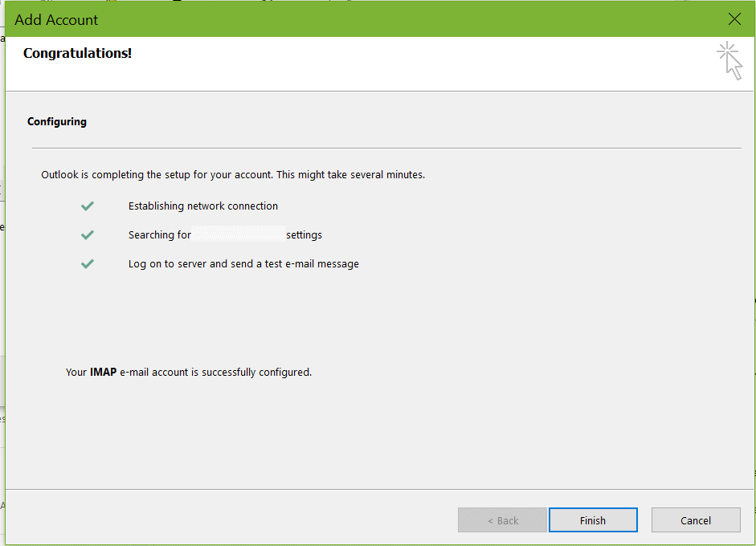Click the checkmark beside Searching for settings

click(x=88, y=235)
